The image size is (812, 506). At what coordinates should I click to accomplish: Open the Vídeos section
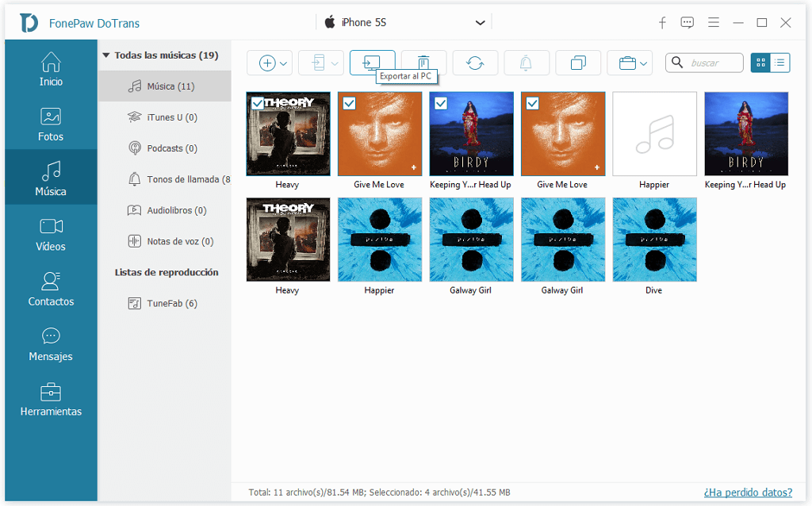(x=51, y=234)
